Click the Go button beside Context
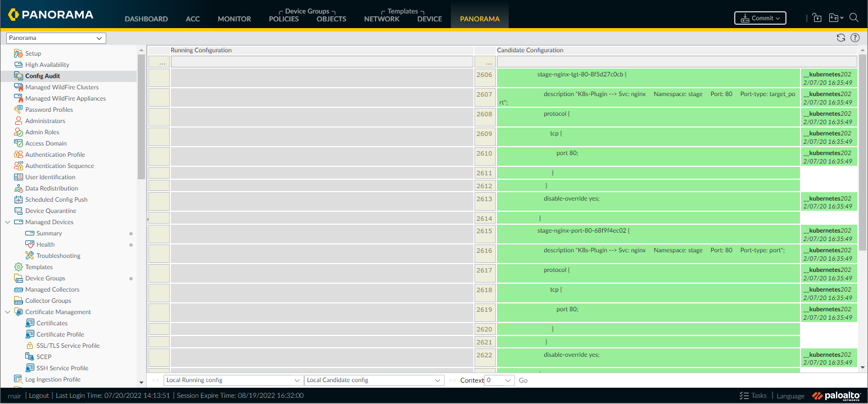Viewport: 868px width, 404px height. pyautogui.click(x=523, y=380)
